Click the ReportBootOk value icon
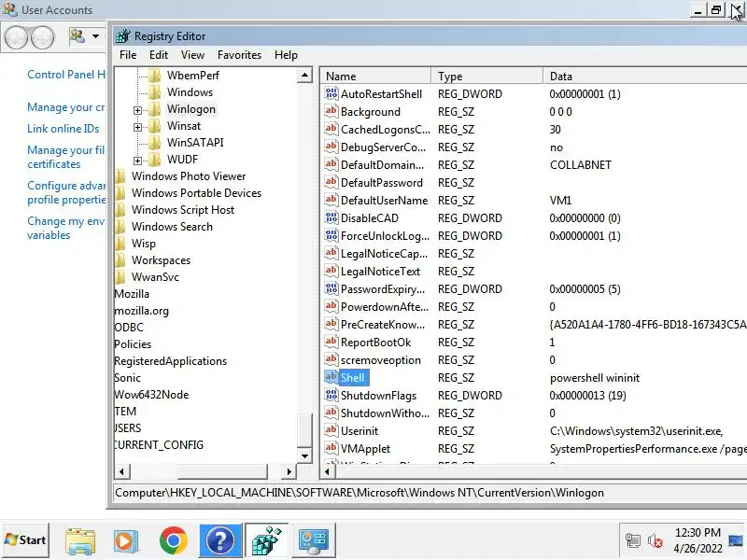Viewport: 747px width, 560px height. pos(331,342)
